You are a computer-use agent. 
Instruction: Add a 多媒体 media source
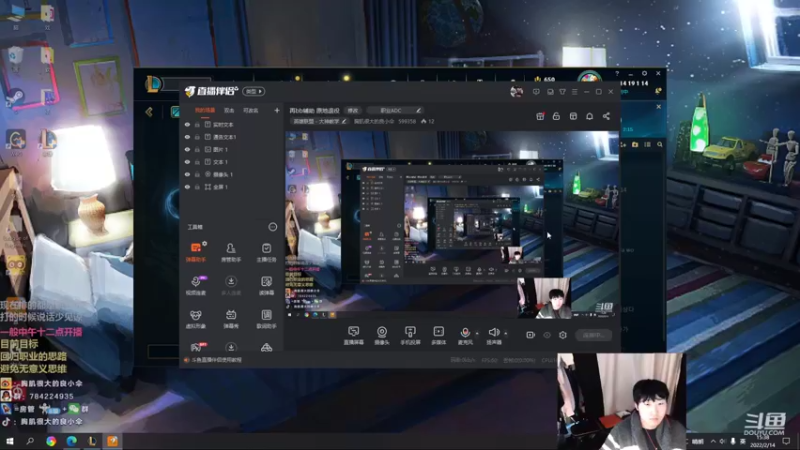pyautogui.click(x=438, y=335)
